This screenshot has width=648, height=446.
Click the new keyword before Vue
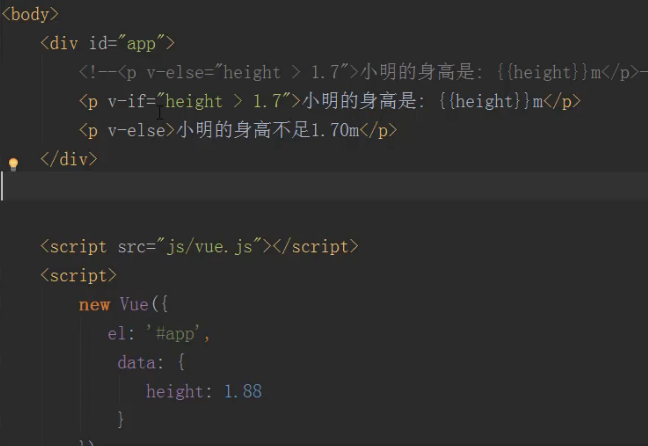94,304
